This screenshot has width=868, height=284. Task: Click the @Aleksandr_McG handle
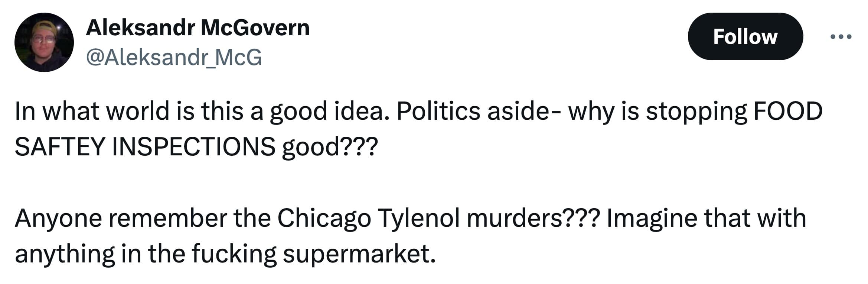(174, 58)
